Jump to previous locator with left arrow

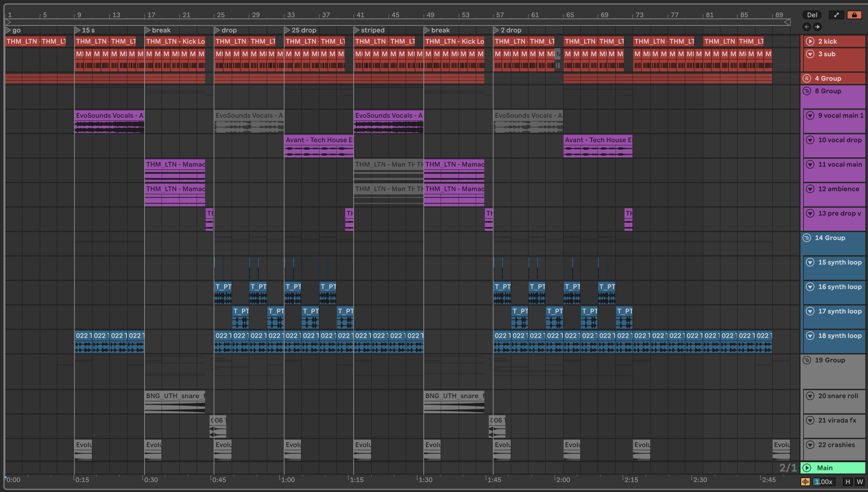[x=807, y=27]
